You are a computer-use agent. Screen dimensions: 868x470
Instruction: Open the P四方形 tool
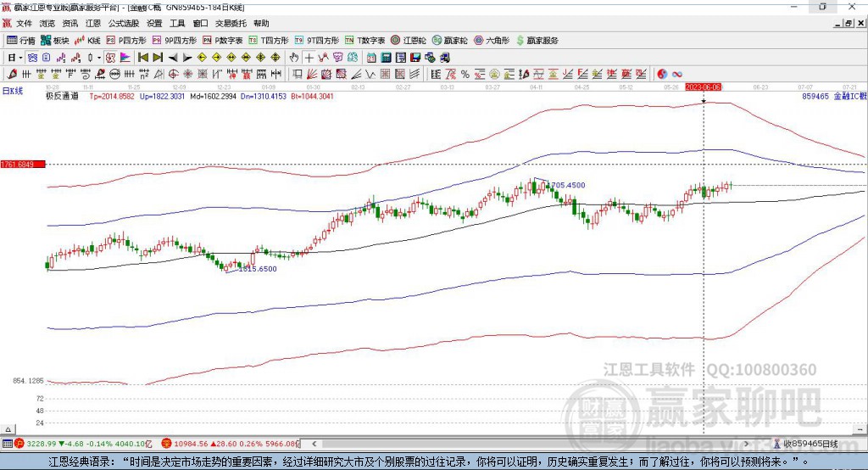pos(126,41)
